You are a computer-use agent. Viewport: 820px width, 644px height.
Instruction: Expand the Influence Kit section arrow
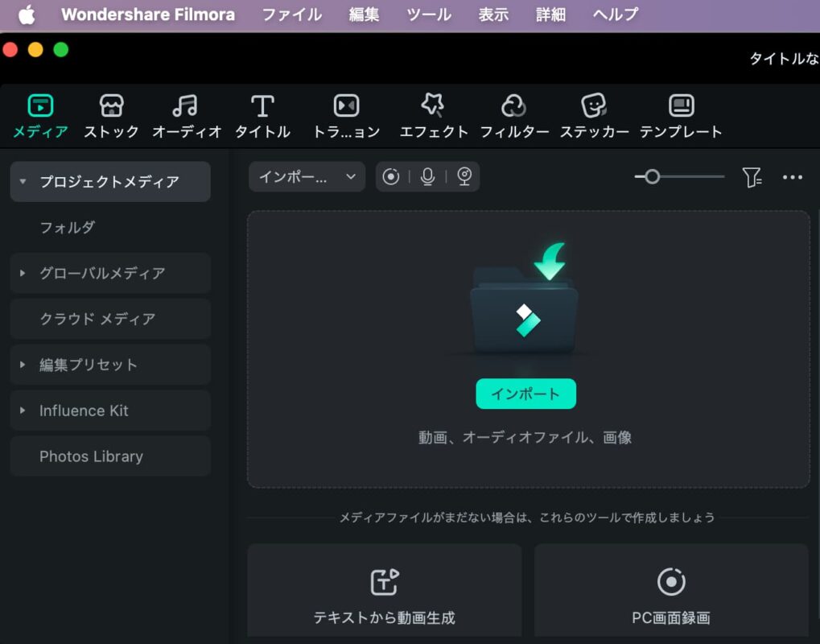23,411
